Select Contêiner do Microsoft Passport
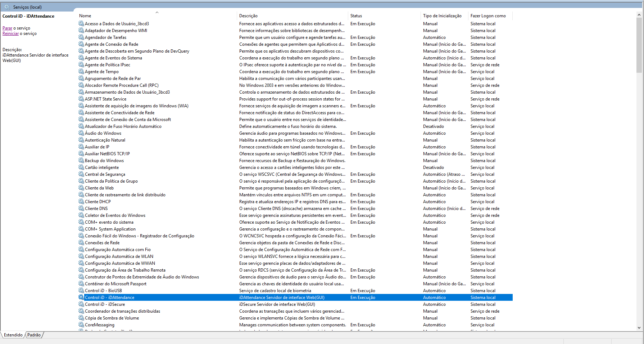644x344 pixels. 295,284
